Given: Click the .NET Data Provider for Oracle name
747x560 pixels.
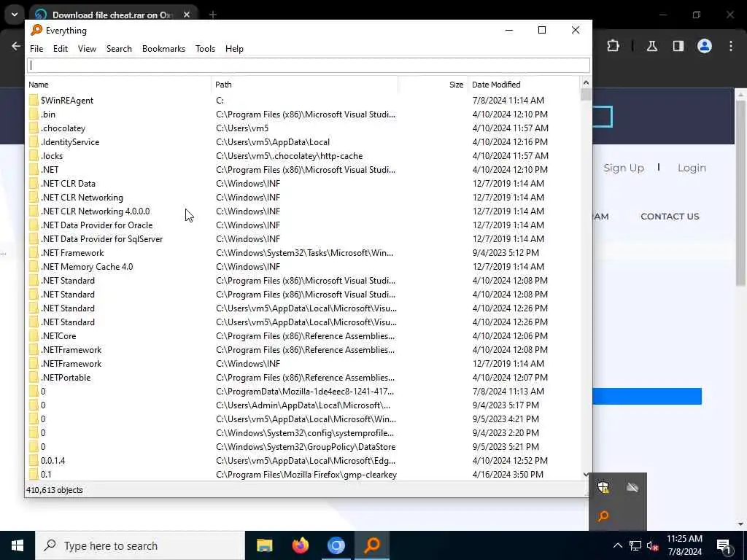Looking at the screenshot, I should coord(96,225).
